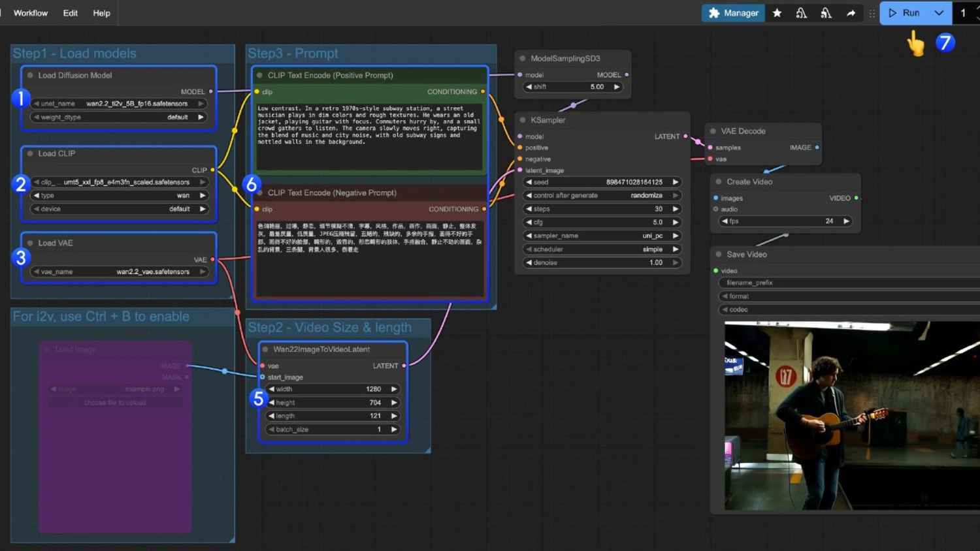Open the sampler_name selector in KSampler
This screenshot has height=551, width=980.
(602, 236)
